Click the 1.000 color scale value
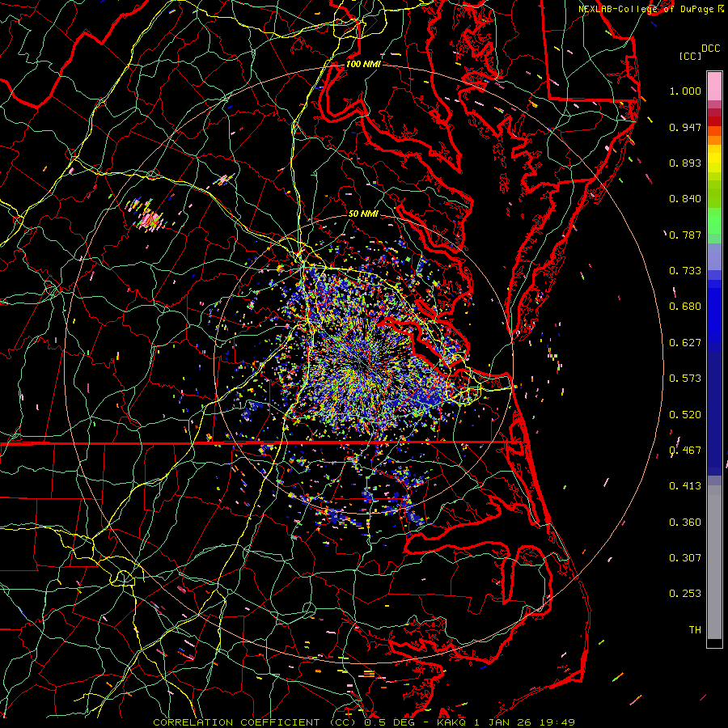This screenshot has height=728, width=728. [685, 91]
